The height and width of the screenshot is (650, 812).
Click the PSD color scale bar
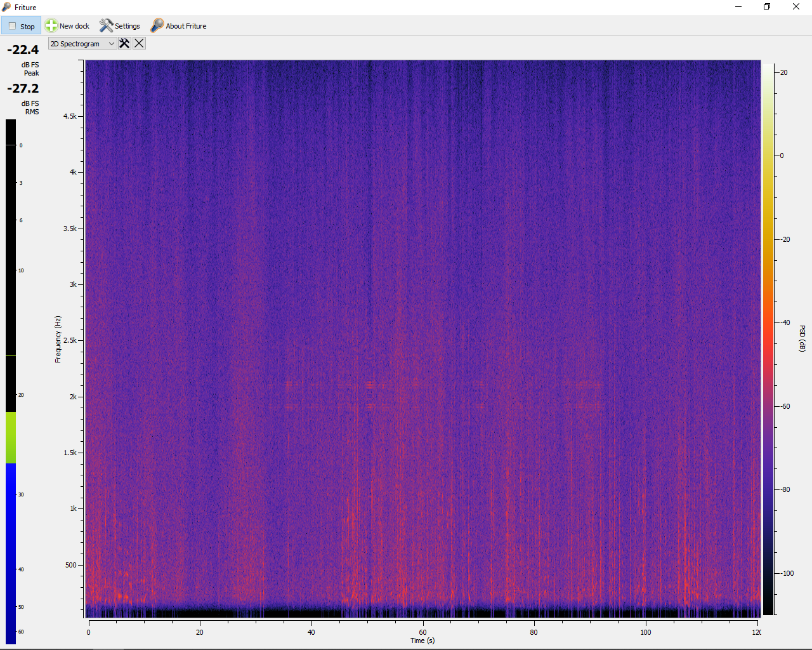[x=768, y=340]
